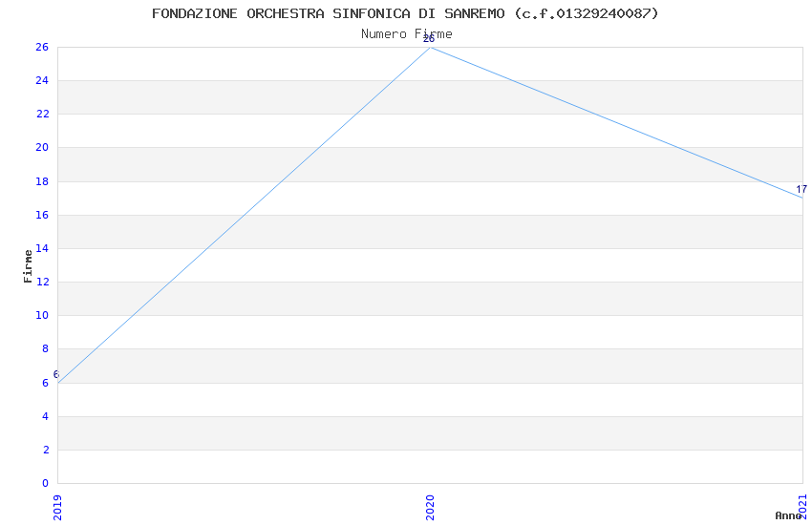Click the Anno axis title

point(788,515)
